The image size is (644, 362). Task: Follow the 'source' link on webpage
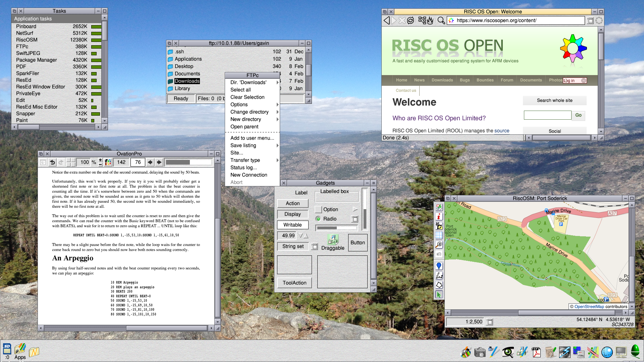(x=501, y=131)
